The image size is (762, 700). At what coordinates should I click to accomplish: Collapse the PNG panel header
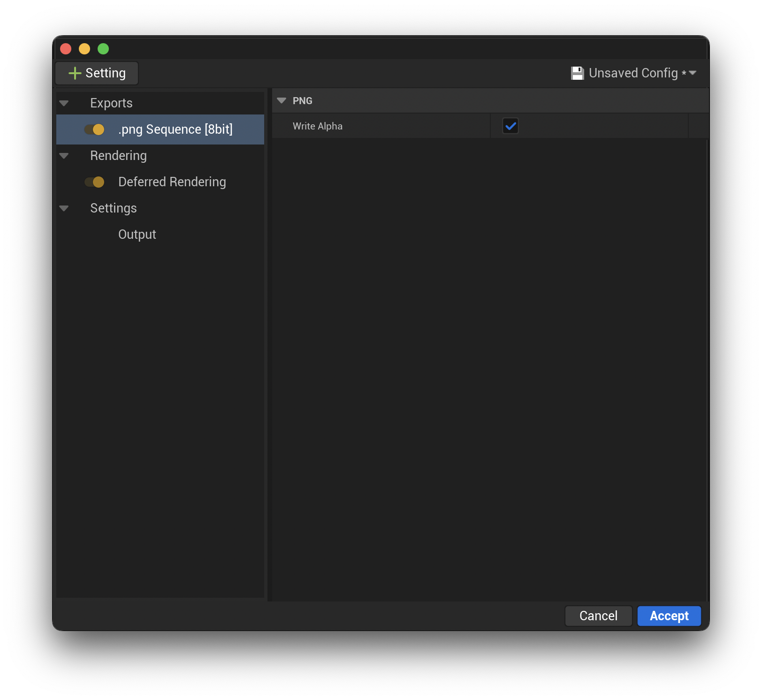click(x=282, y=100)
